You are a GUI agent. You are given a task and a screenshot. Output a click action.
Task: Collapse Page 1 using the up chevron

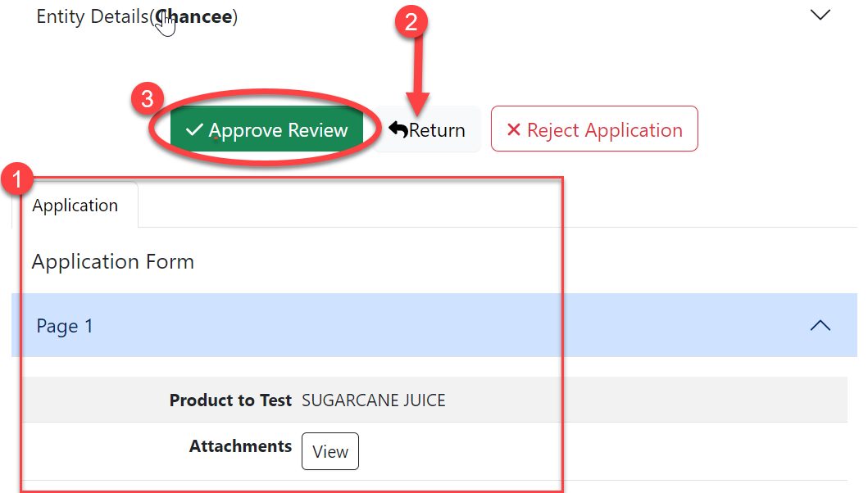pos(820,326)
